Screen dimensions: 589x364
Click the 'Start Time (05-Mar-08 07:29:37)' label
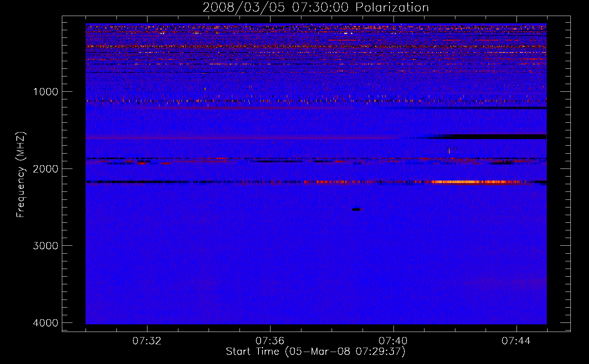pos(316,352)
